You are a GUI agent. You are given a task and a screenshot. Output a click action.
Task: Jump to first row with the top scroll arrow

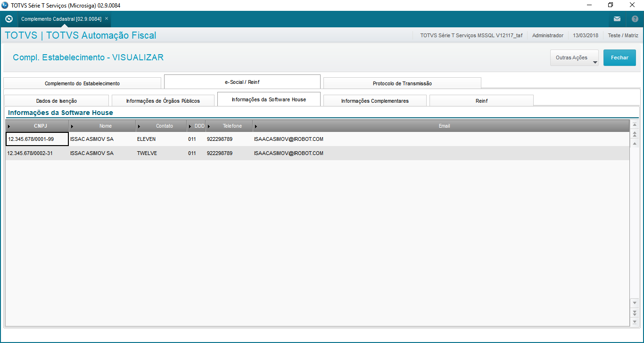tap(635, 125)
